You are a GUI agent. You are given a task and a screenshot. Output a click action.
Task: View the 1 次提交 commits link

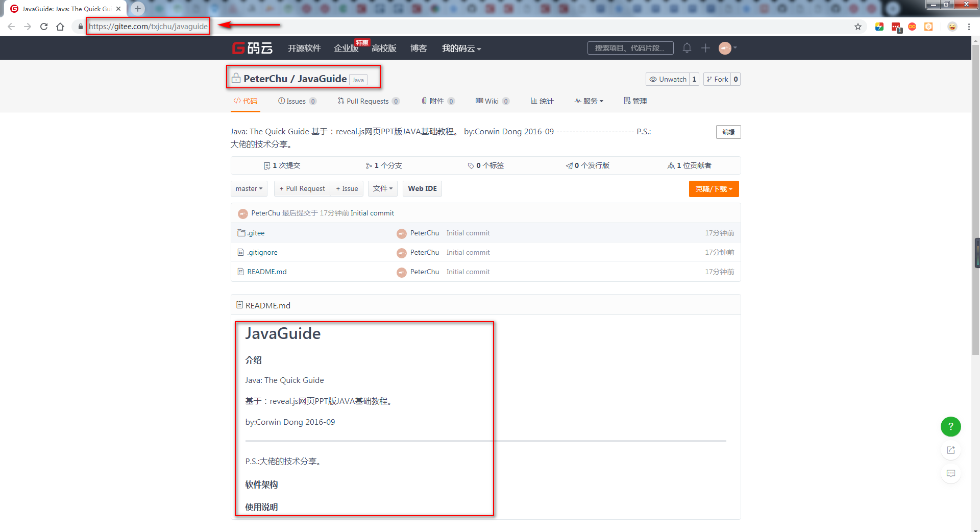coord(282,165)
